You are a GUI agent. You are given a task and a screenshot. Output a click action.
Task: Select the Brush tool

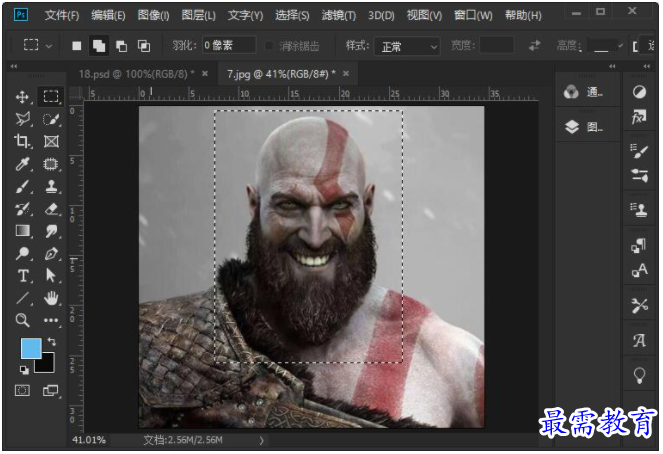(x=22, y=186)
